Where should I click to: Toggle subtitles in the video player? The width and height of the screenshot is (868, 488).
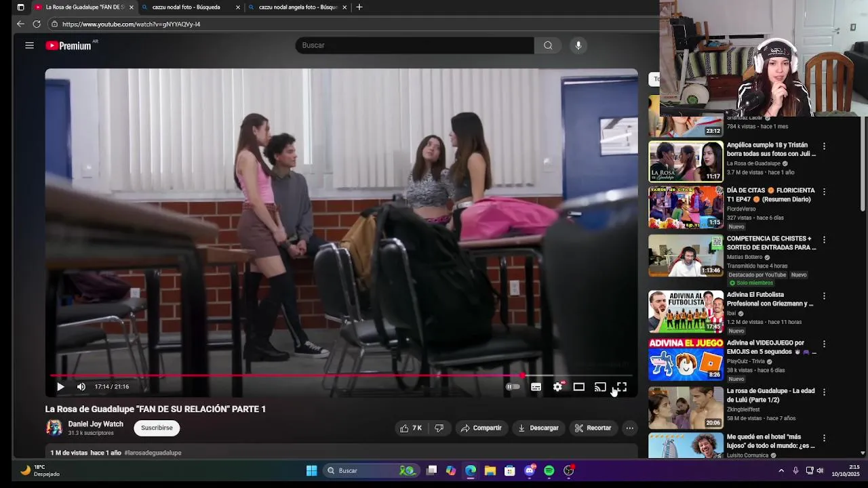click(536, 387)
